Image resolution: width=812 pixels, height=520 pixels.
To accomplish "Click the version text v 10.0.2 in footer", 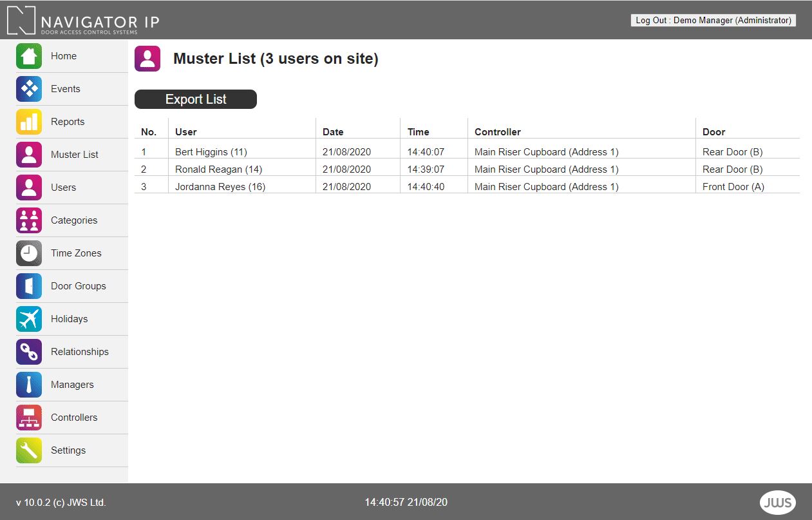I will pyautogui.click(x=61, y=503).
